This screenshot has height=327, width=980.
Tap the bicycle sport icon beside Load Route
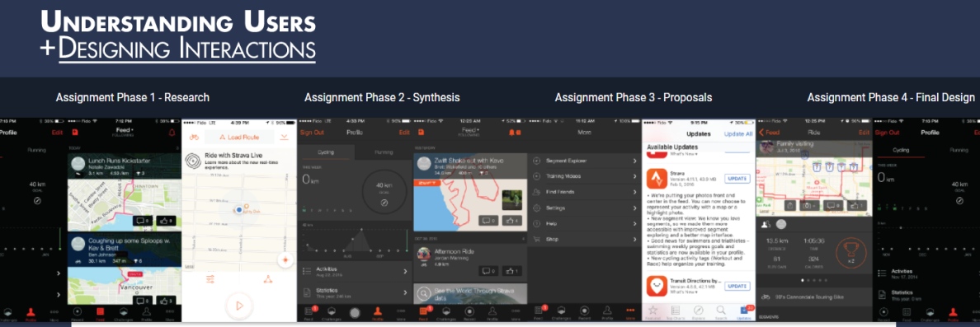pyautogui.click(x=194, y=138)
